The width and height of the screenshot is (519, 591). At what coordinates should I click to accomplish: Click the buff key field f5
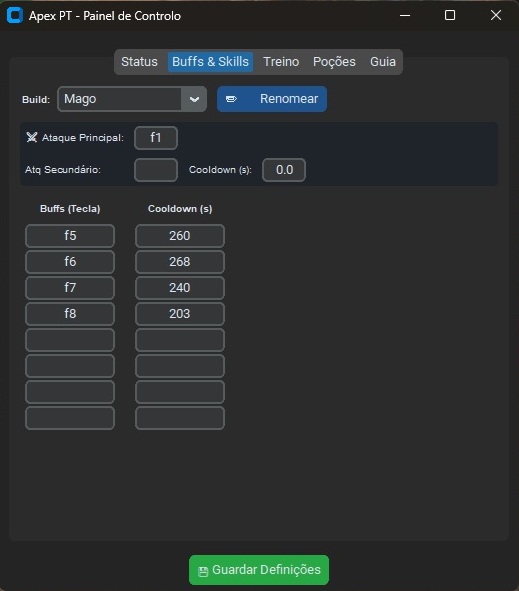coord(70,236)
